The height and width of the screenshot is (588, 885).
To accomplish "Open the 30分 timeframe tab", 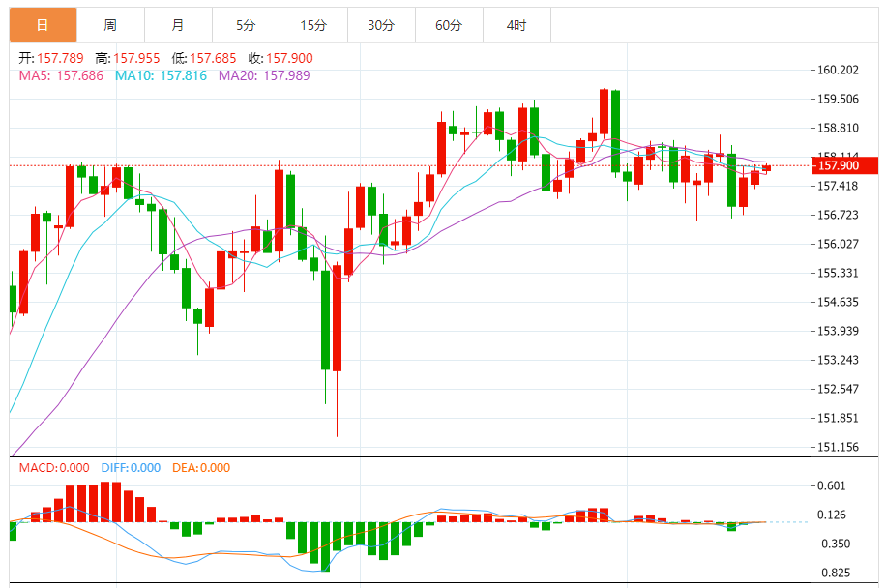I will pyautogui.click(x=381, y=25).
